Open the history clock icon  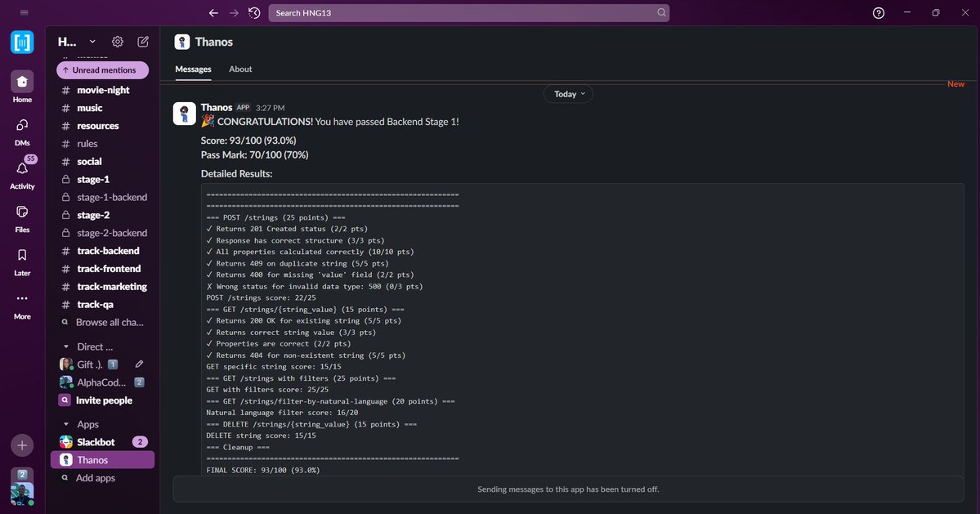[x=253, y=12]
